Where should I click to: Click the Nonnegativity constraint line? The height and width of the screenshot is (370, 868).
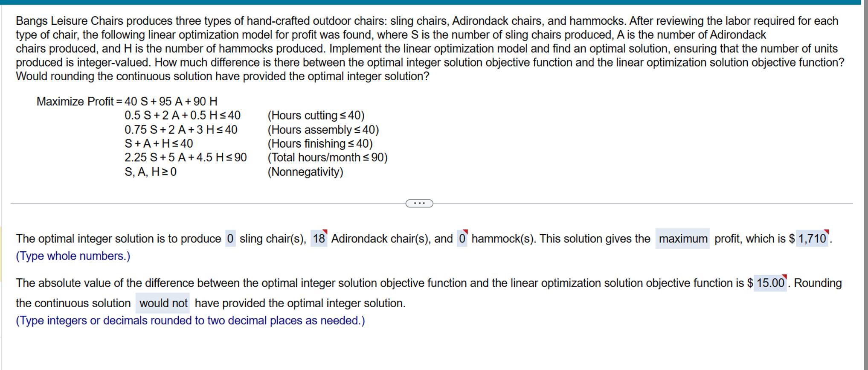pos(150,172)
